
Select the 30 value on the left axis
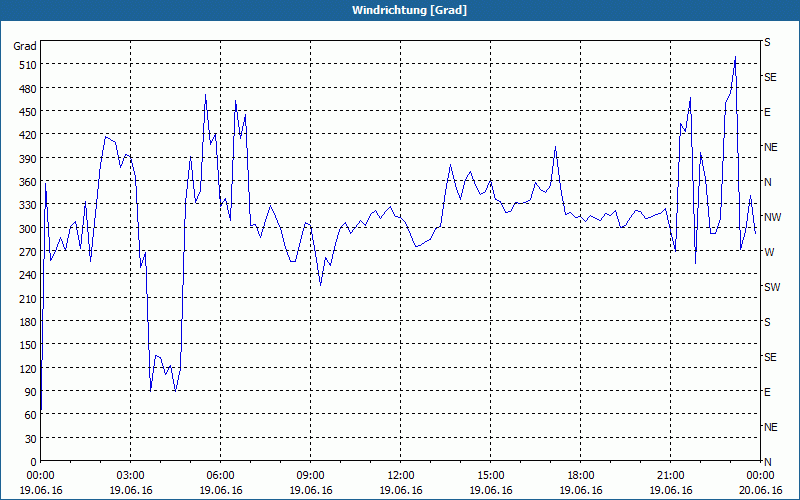[x=31, y=439]
